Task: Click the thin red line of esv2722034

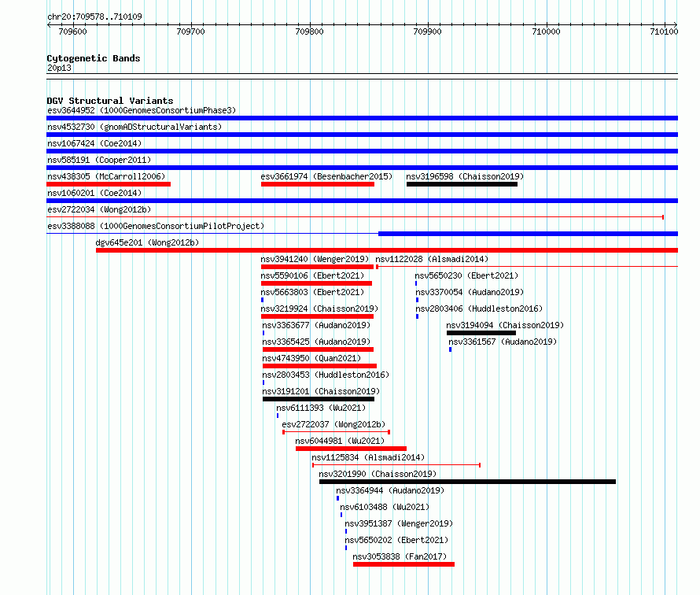Action: [x=355, y=217]
